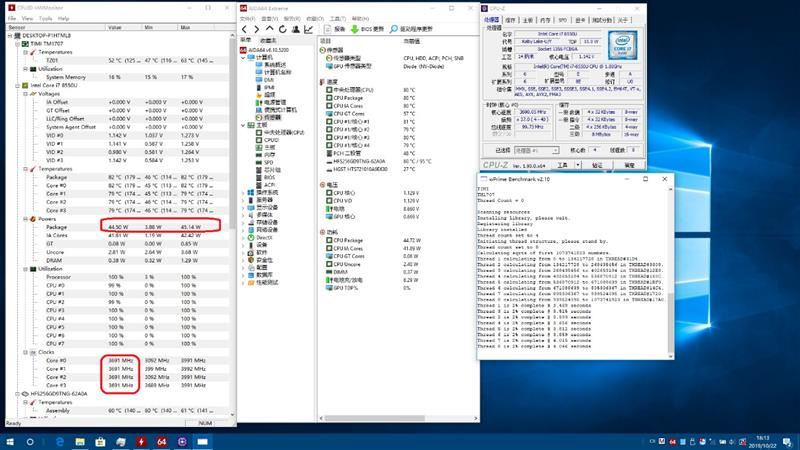The image size is (800, 450).
Task: Open the AIDA64 graph chart toolbar icon
Action: (x=309, y=29)
